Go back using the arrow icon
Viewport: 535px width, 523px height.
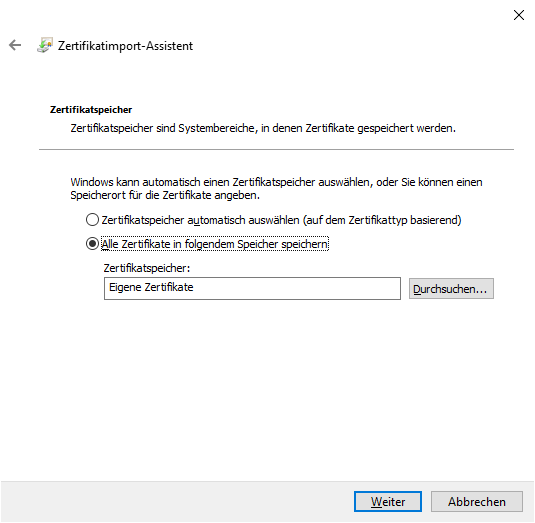15,45
